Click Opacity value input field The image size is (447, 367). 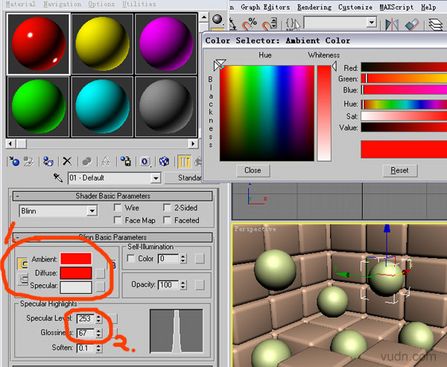tap(169, 285)
